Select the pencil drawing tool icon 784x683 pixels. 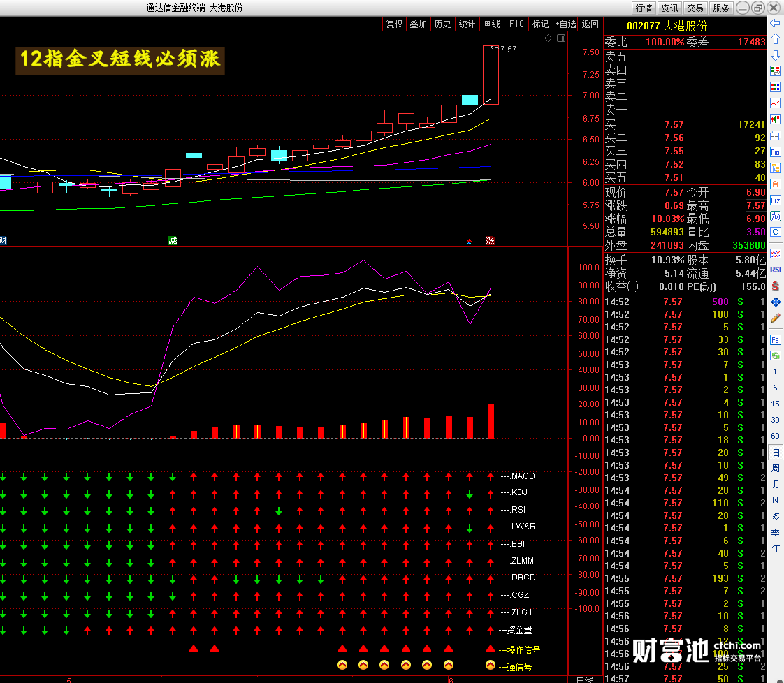click(776, 318)
